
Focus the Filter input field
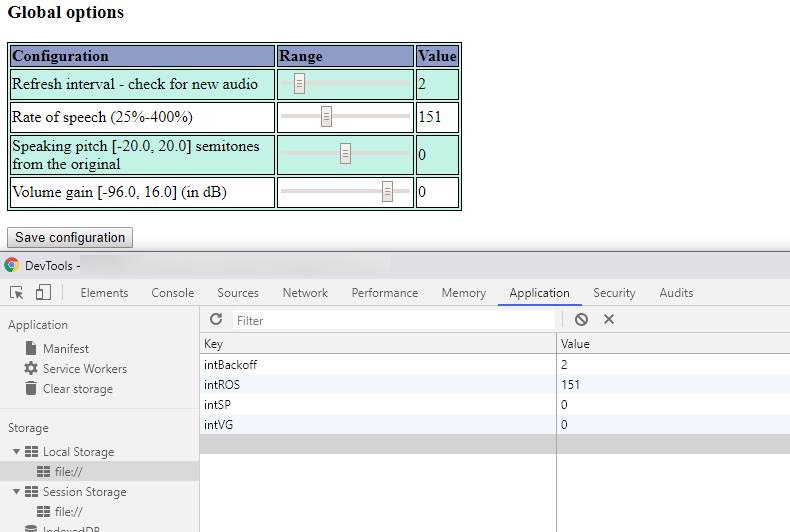(394, 320)
